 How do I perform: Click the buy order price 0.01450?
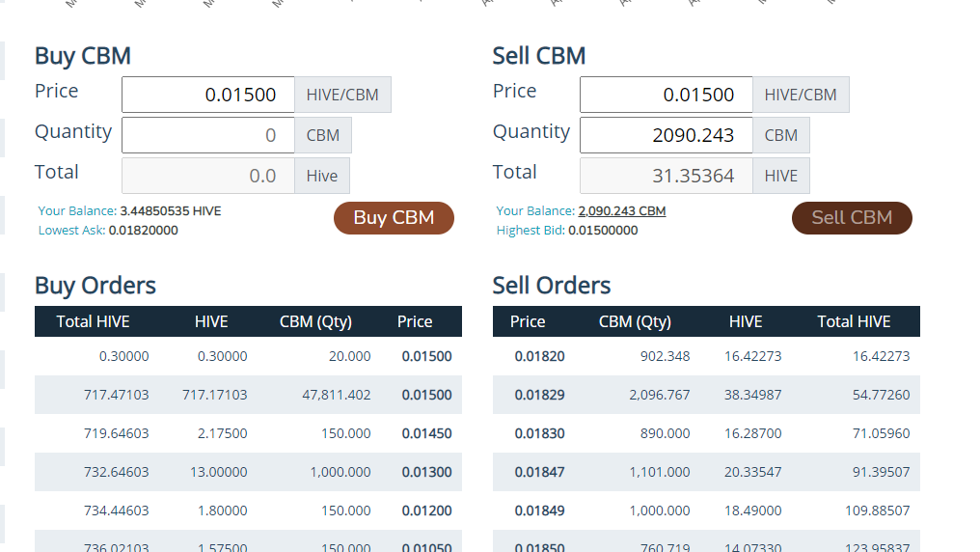click(x=427, y=434)
